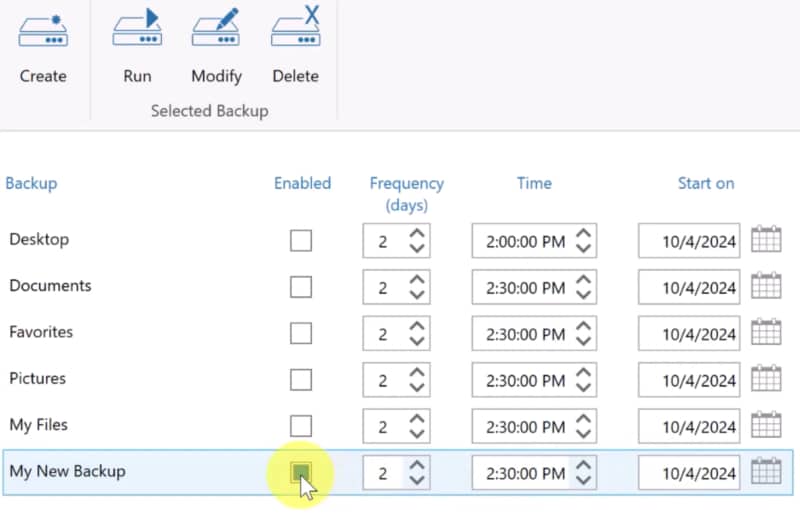The height and width of the screenshot is (515, 800).
Task: Enable the Desktop backup checkbox
Action: pyautogui.click(x=300, y=241)
